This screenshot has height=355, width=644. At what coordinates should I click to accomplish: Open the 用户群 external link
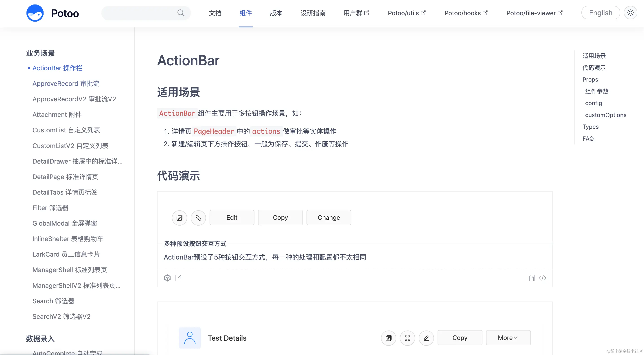[356, 13]
